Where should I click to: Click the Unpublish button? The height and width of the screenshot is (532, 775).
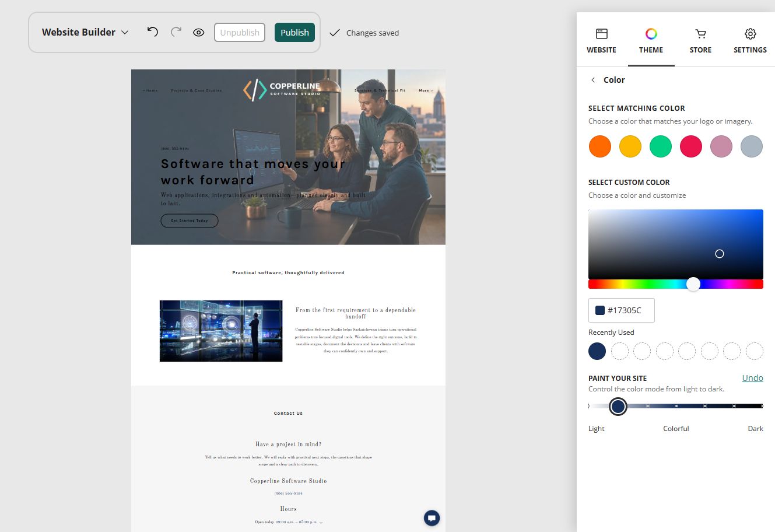[x=240, y=33]
